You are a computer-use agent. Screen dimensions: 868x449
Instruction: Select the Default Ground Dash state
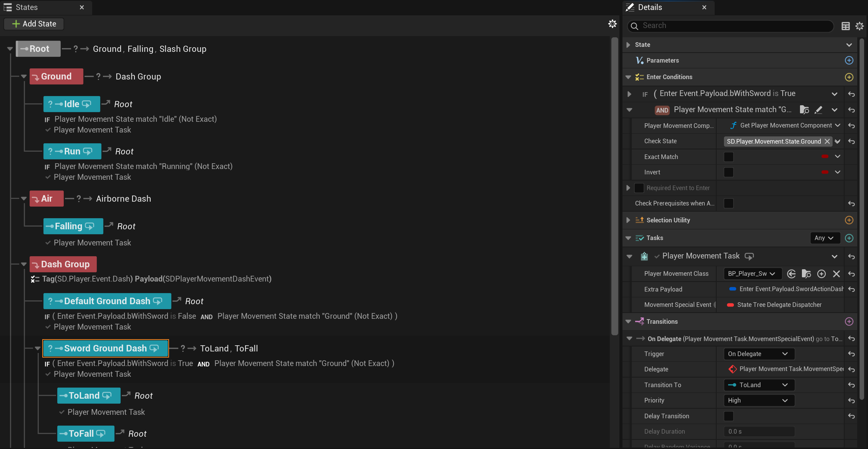tap(107, 301)
